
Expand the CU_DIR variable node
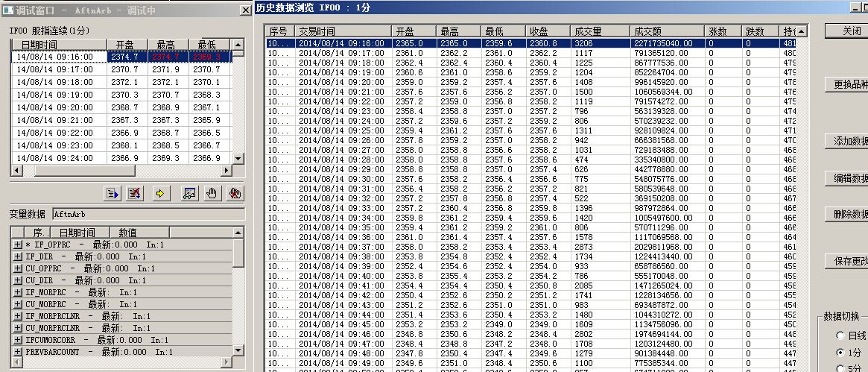point(18,280)
